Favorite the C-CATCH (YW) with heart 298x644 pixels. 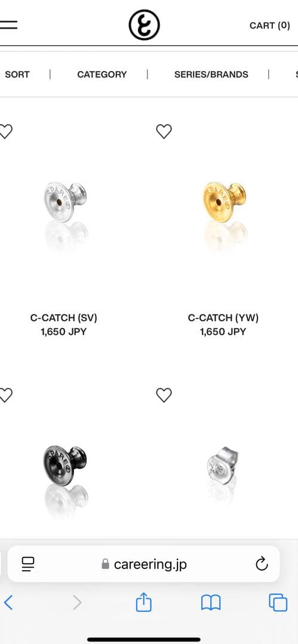(164, 131)
